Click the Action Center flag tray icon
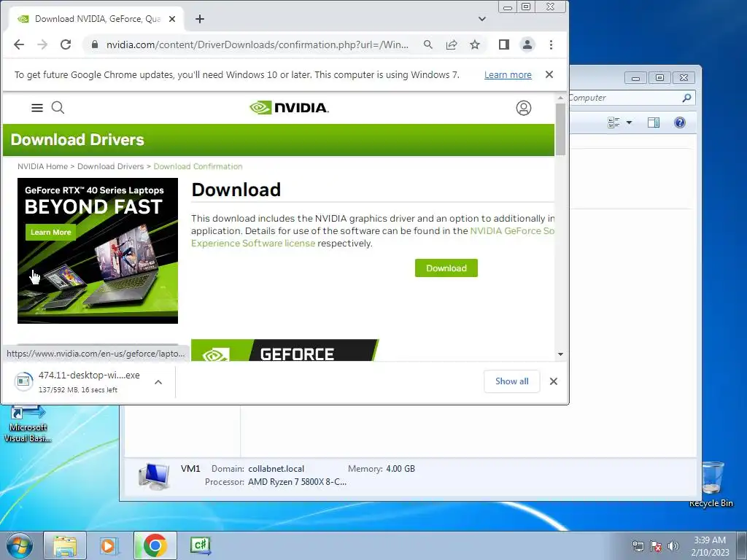 [656, 546]
